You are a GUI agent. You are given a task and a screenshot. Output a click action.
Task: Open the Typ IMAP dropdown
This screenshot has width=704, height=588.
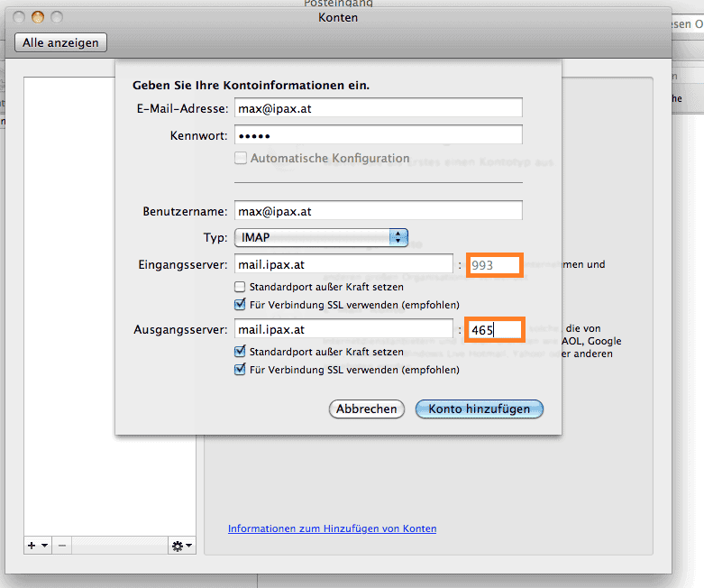[321, 237]
